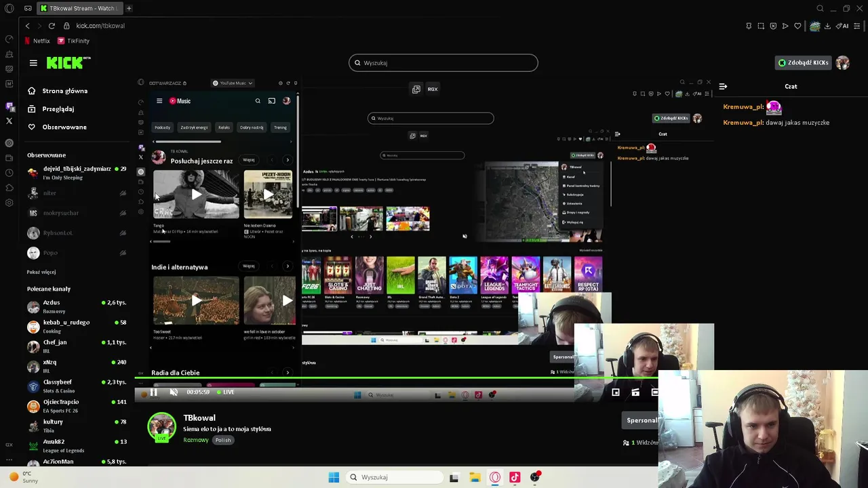
Task: Click next arrow beside Radia dla Ciebie
Action: click(288, 372)
